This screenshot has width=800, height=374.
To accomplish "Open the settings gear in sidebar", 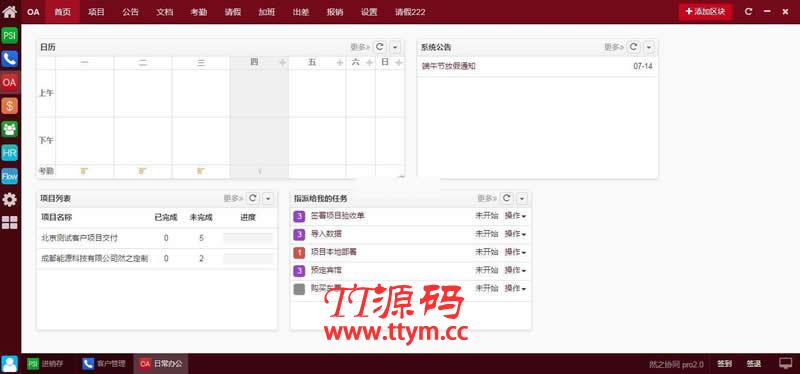I will point(10,200).
